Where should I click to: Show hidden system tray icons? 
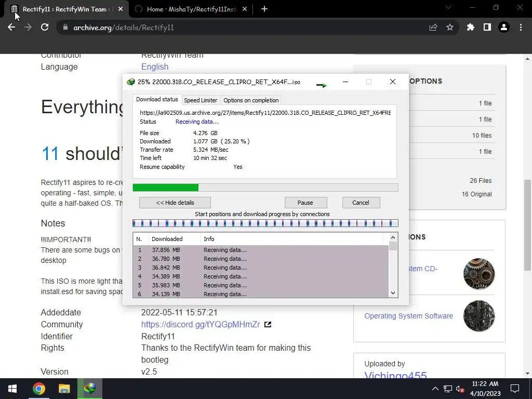tap(435, 389)
